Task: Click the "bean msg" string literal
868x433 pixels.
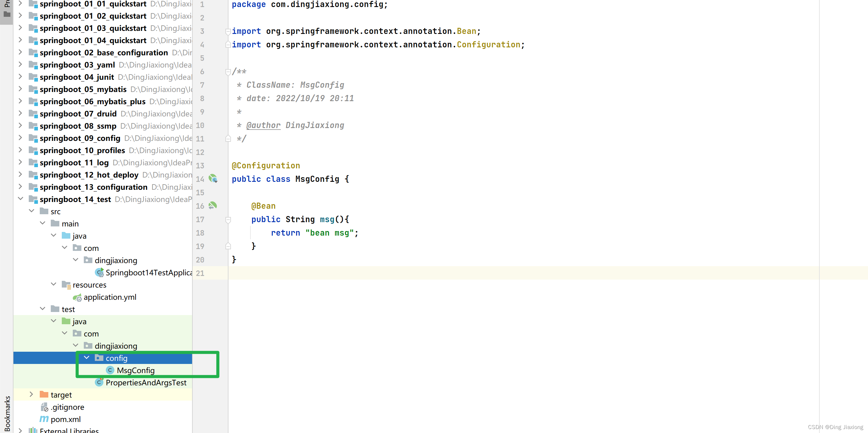Action: pos(329,233)
